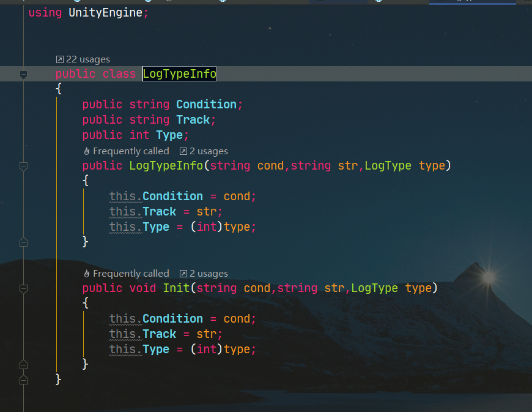Click "str" parameter in the Init signature
Screen dimensions: 532x412
pos(334,288)
